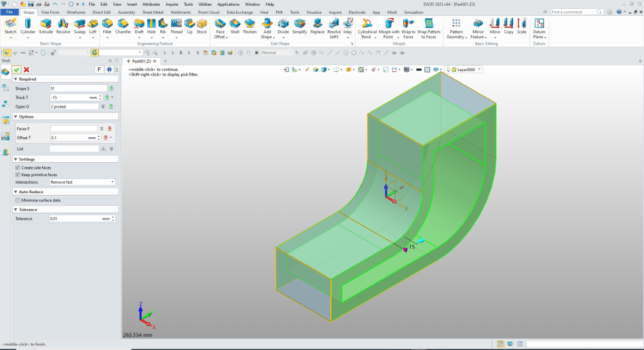The width and height of the screenshot is (644, 350).
Task: Uncheck Create side faces checkbox
Action: coord(17,168)
